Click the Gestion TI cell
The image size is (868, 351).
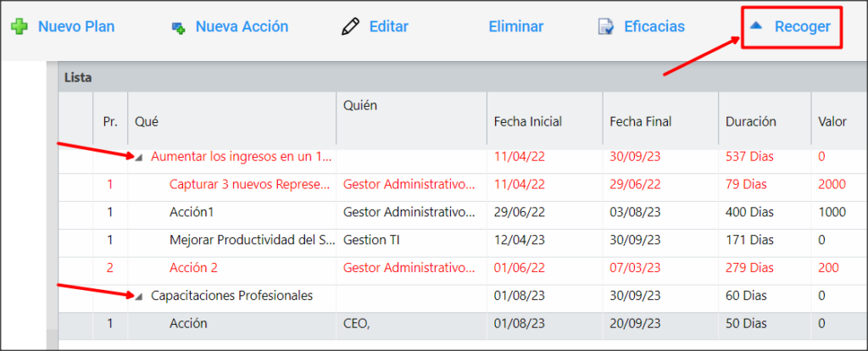pos(371,240)
